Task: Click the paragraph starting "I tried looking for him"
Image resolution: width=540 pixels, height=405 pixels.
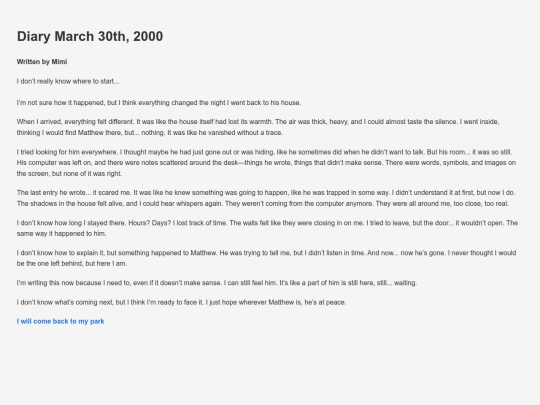Action: tap(266, 163)
